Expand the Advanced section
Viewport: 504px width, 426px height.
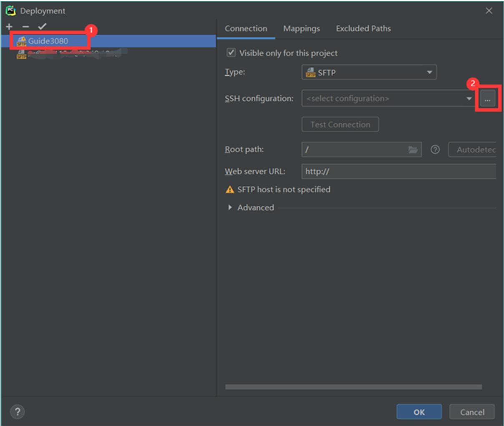point(230,208)
